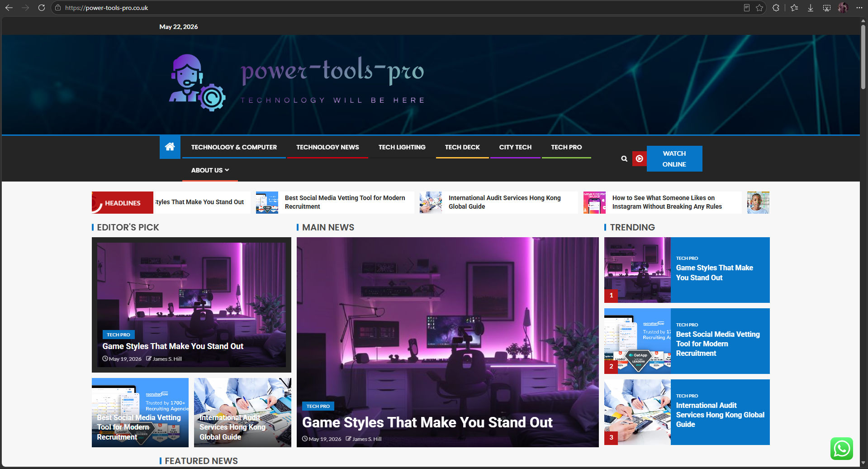The height and width of the screenshot is (469, 868).
Task: Open the site home page via the house icon
Action: point(170,147)
